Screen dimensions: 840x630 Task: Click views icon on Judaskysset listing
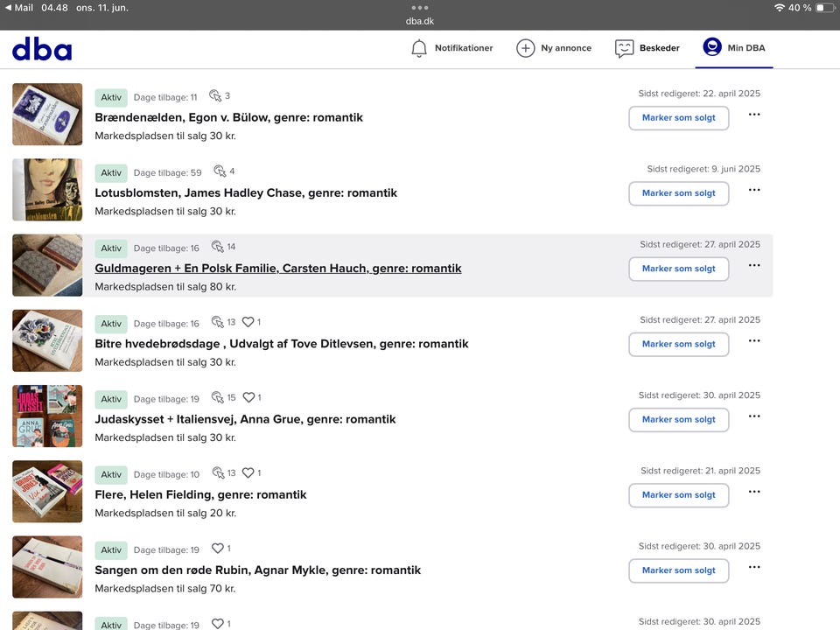point(218,397)
